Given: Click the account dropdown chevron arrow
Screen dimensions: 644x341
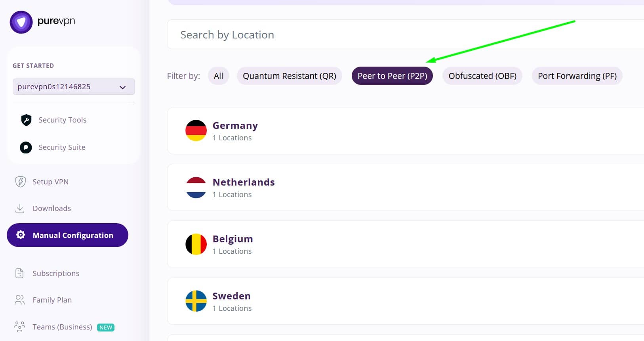Looking at the screenshot, I should click(x=123, y=87).
